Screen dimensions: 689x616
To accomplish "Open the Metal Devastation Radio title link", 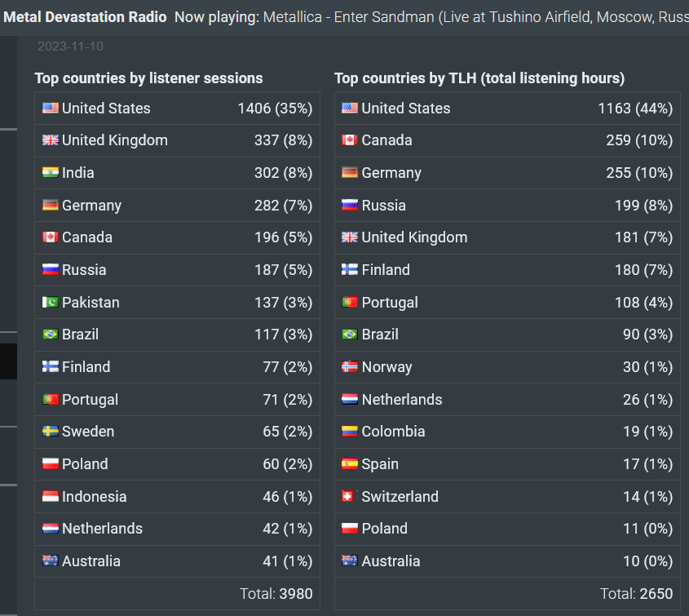I will [85, 16].
